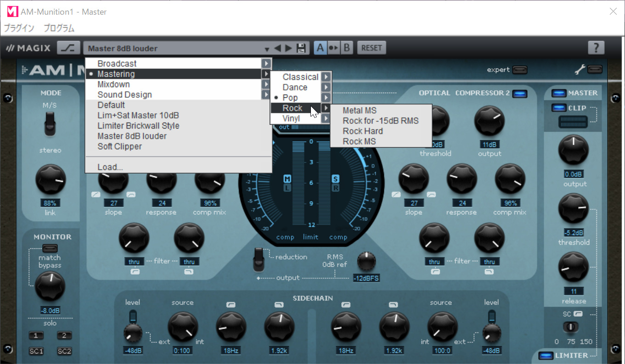Screen dimensions: 625x364
Task: Click the low-cut slope icon under compressor 2
Action: pyautogui.click(x=396, y=195)
